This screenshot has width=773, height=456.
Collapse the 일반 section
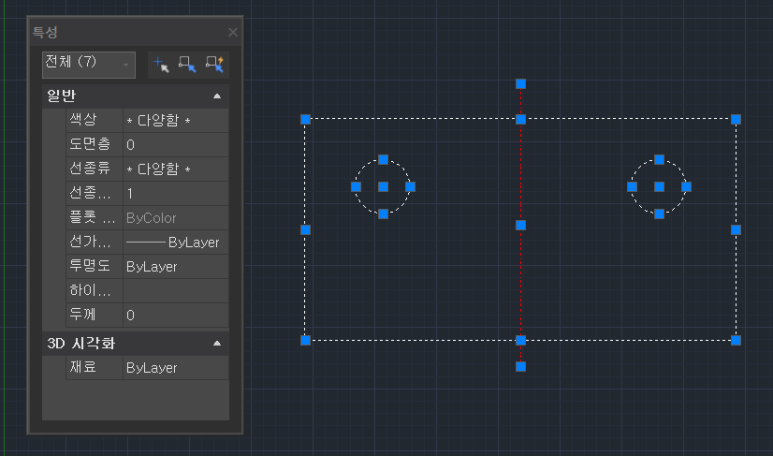[x=217, y=96]
